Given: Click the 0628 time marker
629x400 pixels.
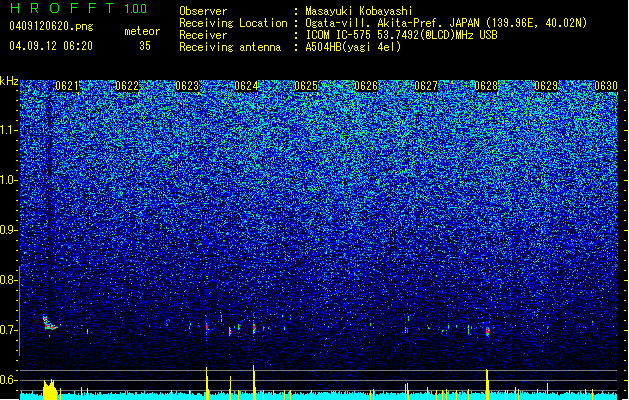Looking at the screenshot, I should point(486,86).
